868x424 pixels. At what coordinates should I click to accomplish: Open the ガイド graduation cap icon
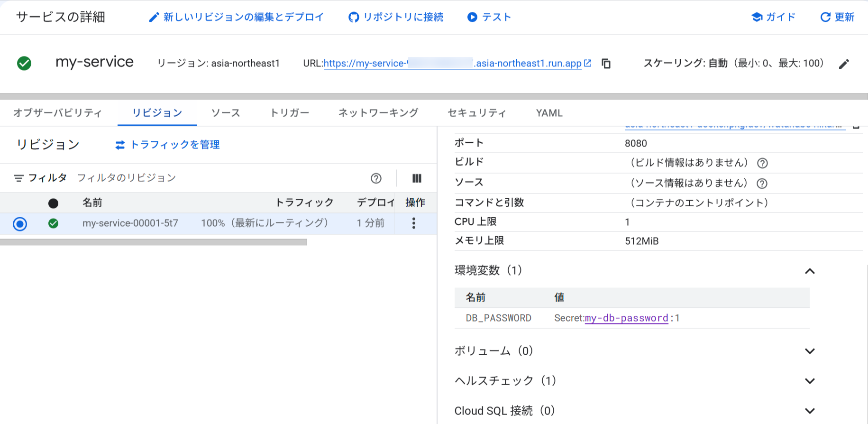(x=757, y=17)
